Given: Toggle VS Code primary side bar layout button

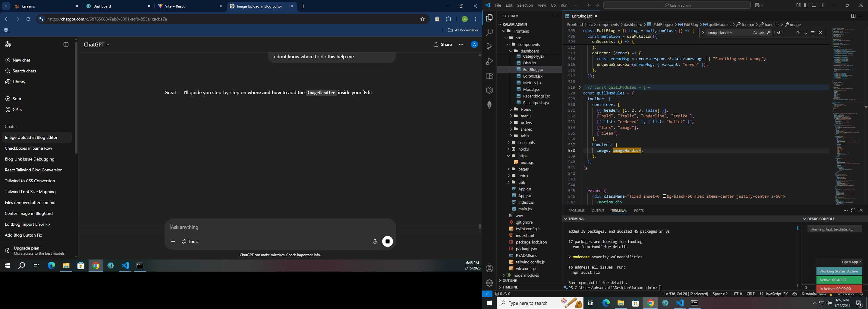Looking at the screenshot, I should coord(806,5).
